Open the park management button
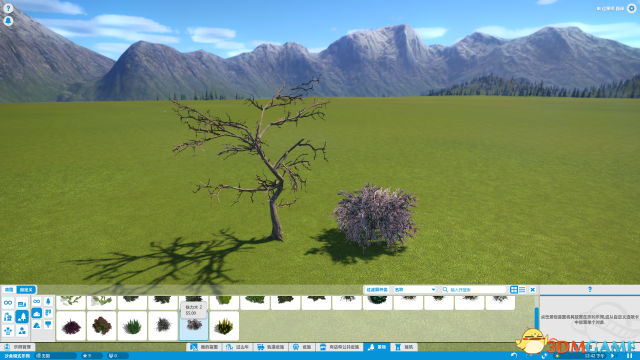The width and height of the screenshot is (640, 360). coord(18,347)
